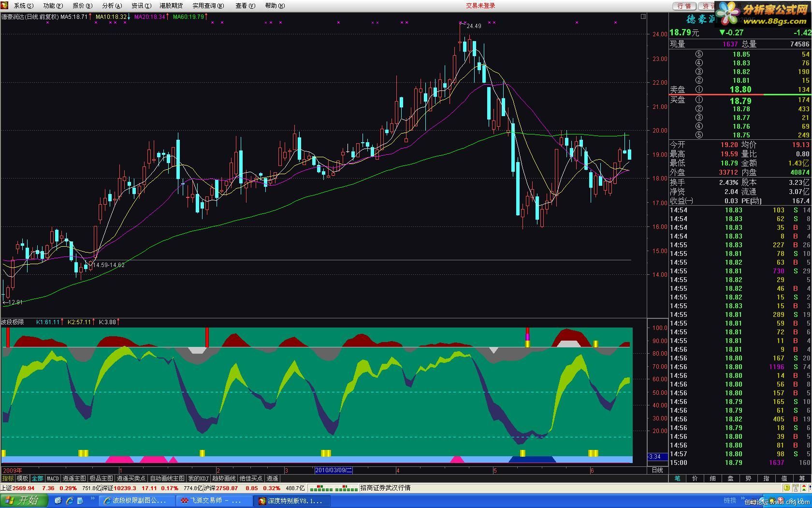This screenshot has height=508, width=812.
Task: Click the 上证 index value 2569.94
Action: [24, 488]
